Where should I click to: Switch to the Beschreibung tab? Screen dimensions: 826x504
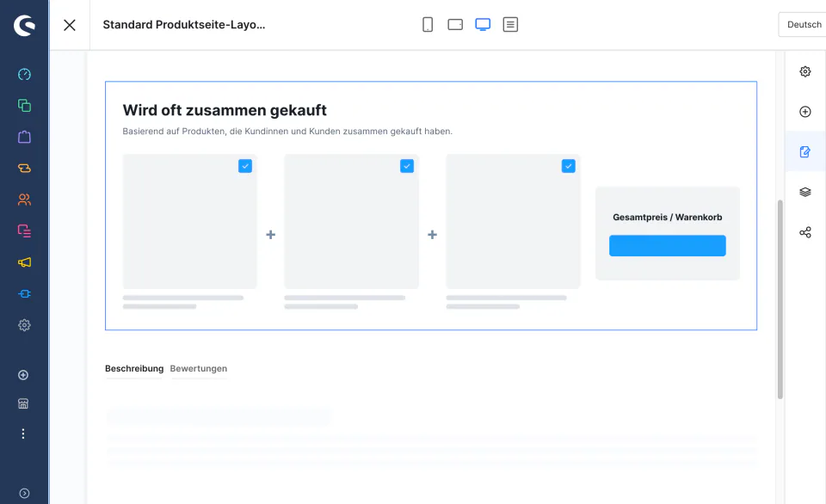pos(134,369)
